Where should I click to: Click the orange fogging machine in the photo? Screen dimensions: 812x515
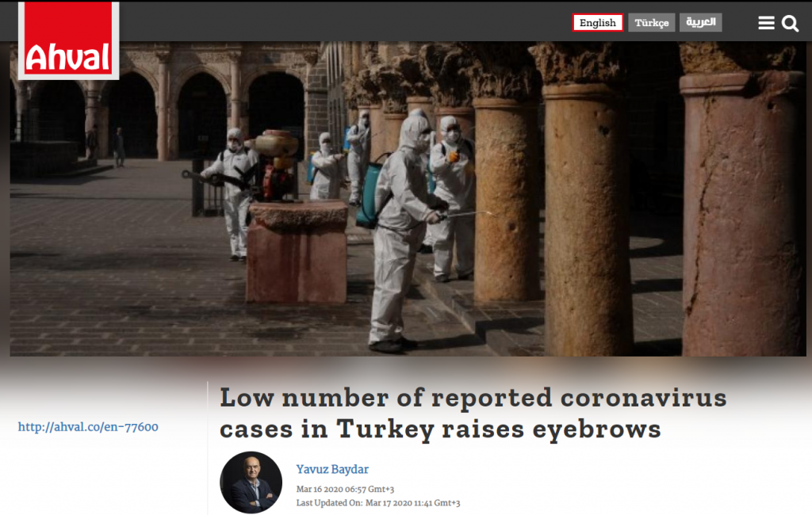click(272, 162)
